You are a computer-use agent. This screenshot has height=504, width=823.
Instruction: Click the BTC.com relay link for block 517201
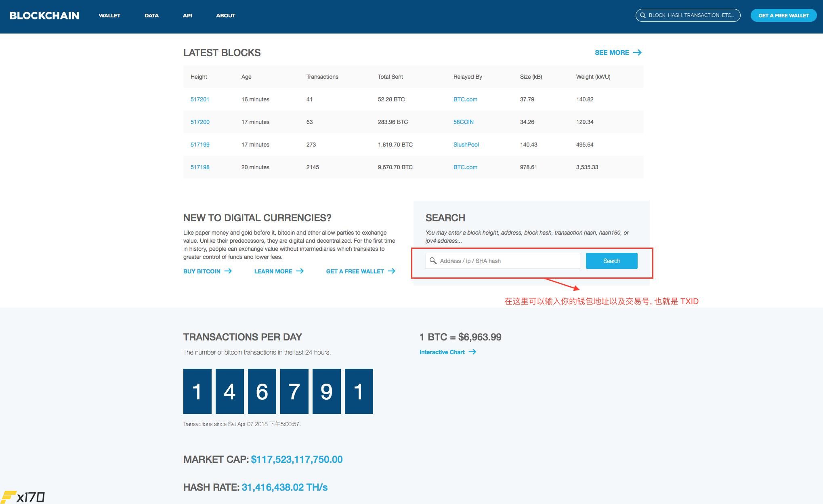tap(464, 99)
